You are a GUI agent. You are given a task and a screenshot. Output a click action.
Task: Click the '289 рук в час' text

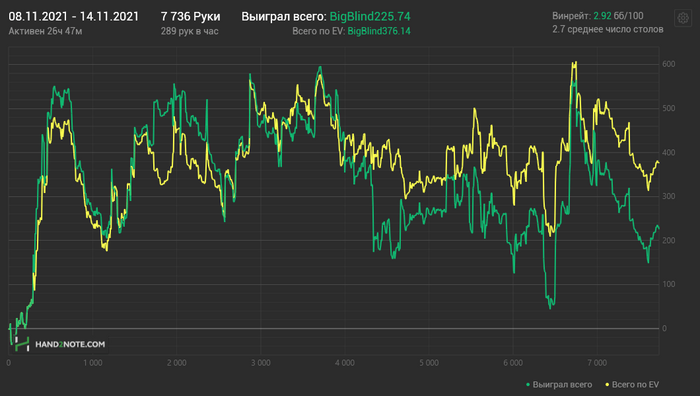[189, 31]
